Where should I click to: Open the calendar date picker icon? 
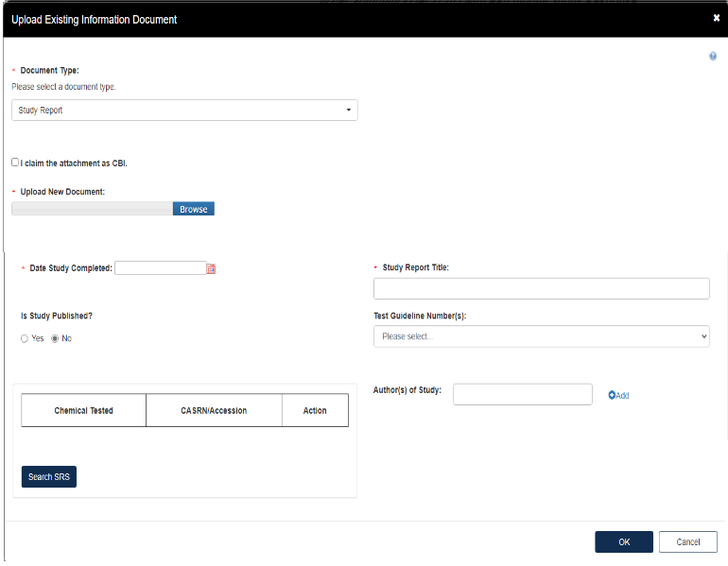coord(211,268)
